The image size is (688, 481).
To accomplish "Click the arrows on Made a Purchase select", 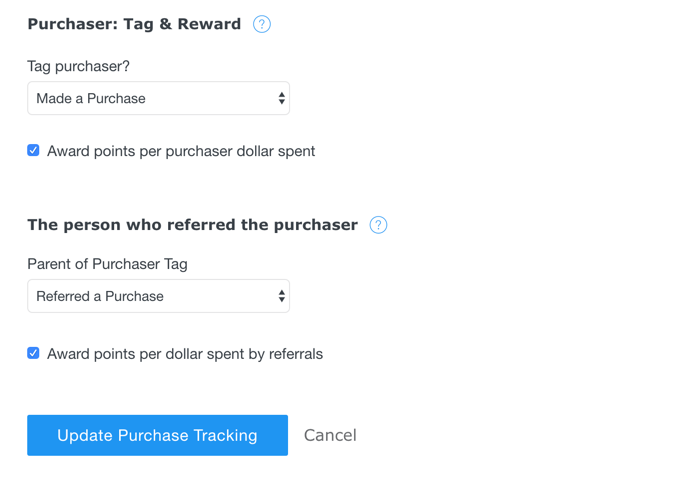I will click(281, 99).
